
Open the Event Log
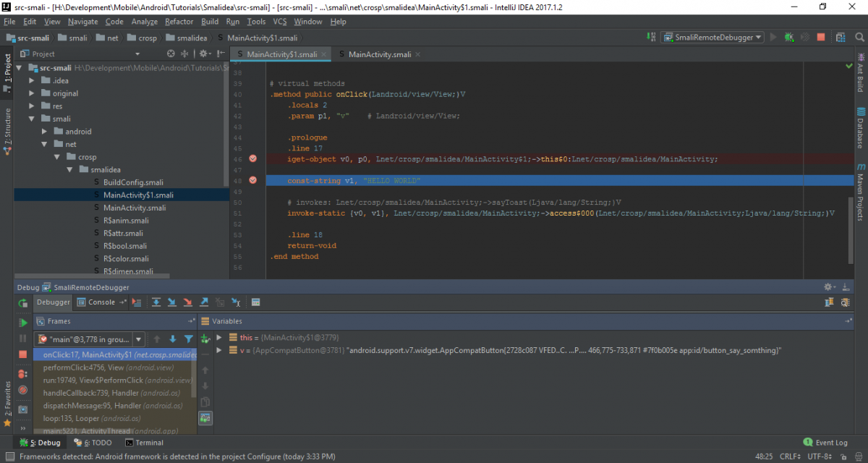tap(825, 443)
